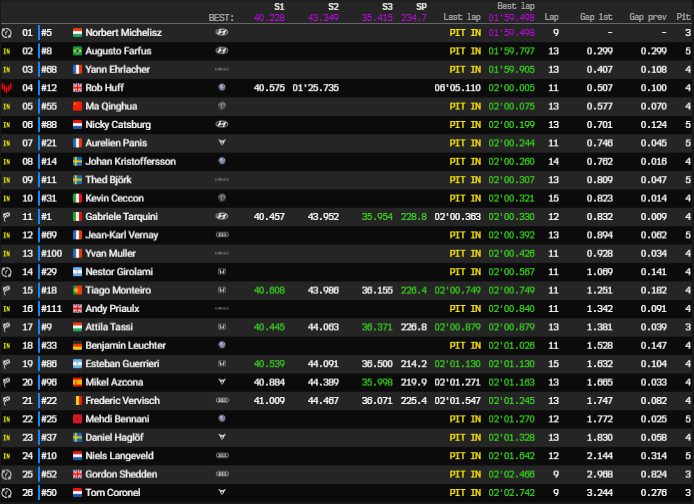694x504 pixels.
Task: Click Volkswagen logo in Rob Huff row
Action: (222, 88)
